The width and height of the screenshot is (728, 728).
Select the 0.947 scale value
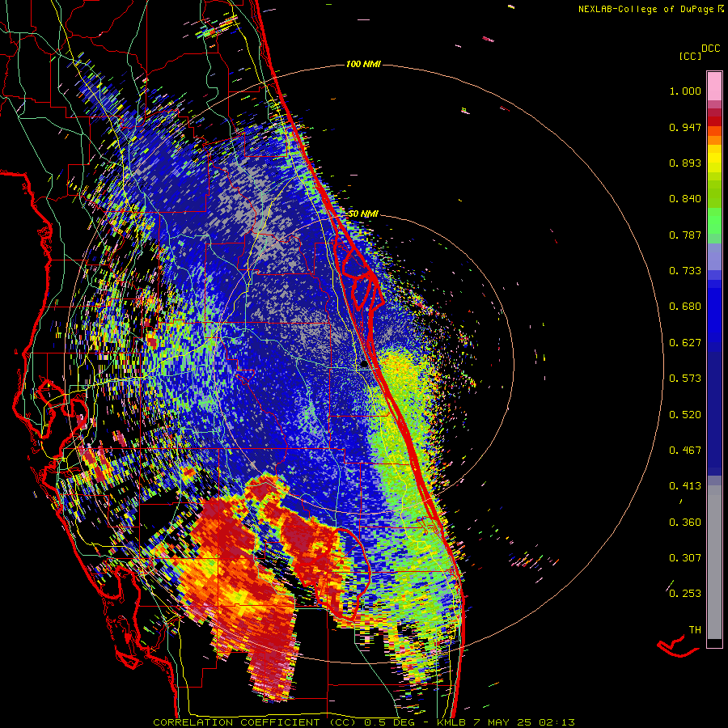click(x=685, y=127)
